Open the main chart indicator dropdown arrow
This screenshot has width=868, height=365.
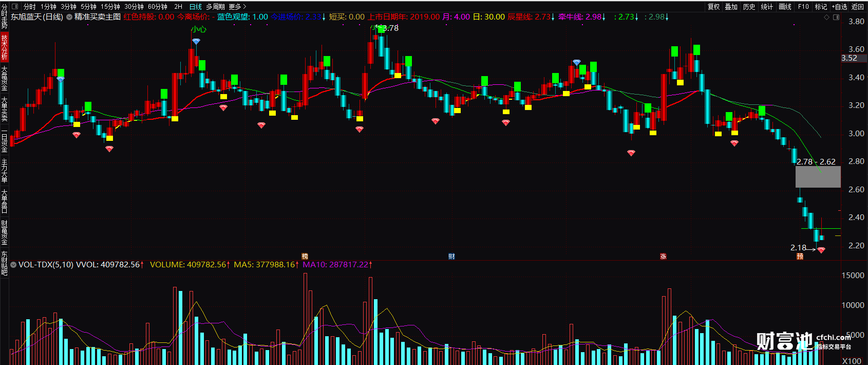tap(69, 17)
